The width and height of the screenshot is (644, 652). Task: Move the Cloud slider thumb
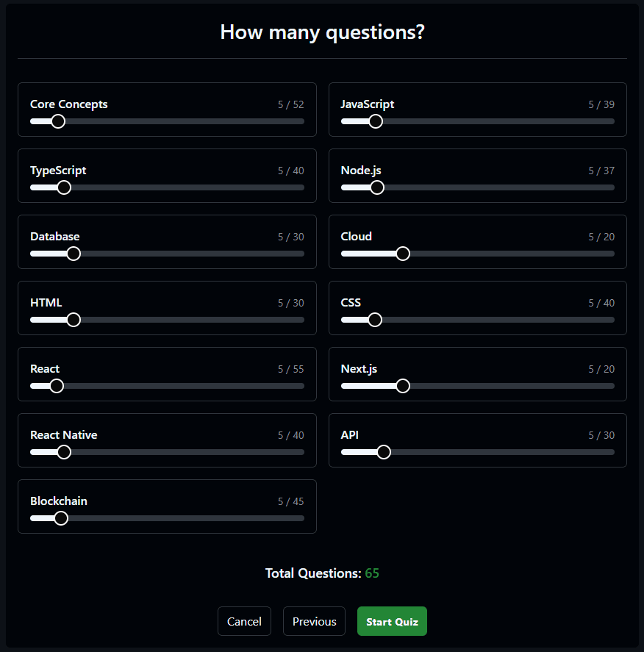coord(402,254)
